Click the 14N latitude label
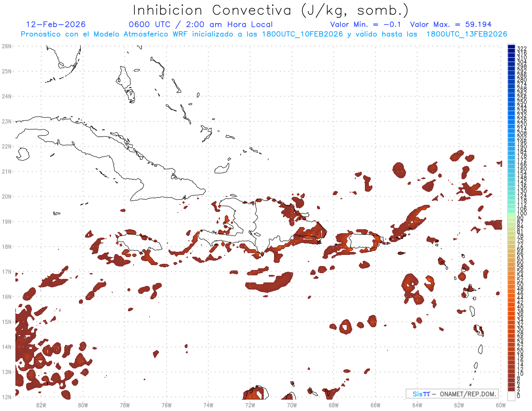 [7, 347]
